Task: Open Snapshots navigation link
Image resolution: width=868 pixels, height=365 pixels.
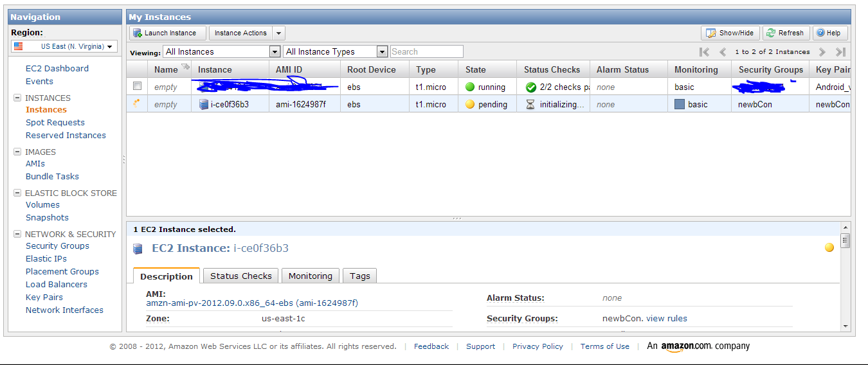Action: pos(47,217)
